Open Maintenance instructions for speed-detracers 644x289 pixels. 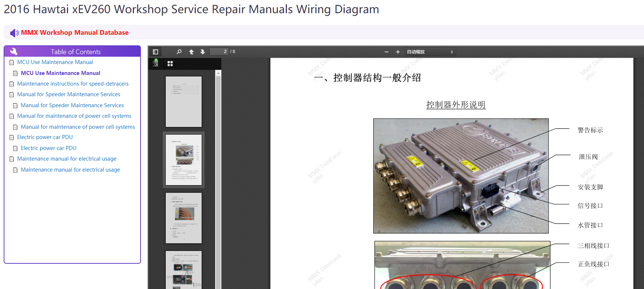click(x=73, y=84)
